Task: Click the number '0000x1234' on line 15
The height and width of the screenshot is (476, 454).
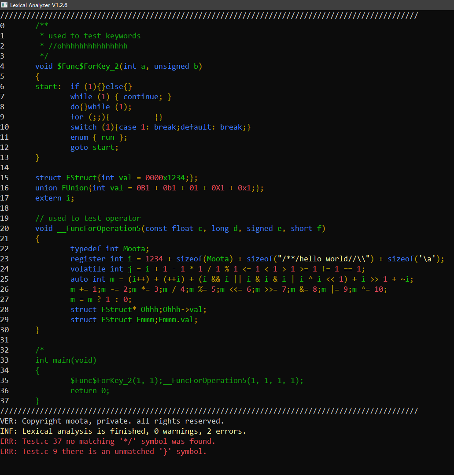Action: [165, 178]
